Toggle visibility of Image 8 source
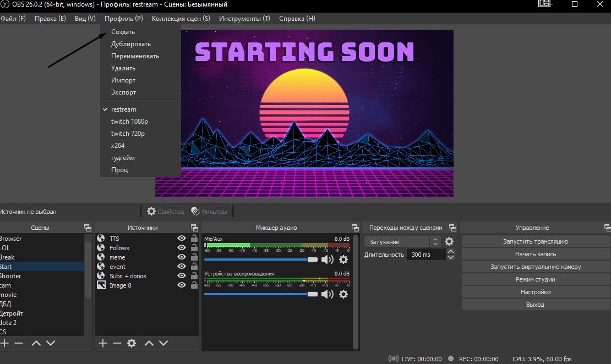The height and width of the screenshot is (364, 611). (x=181, y=285)
